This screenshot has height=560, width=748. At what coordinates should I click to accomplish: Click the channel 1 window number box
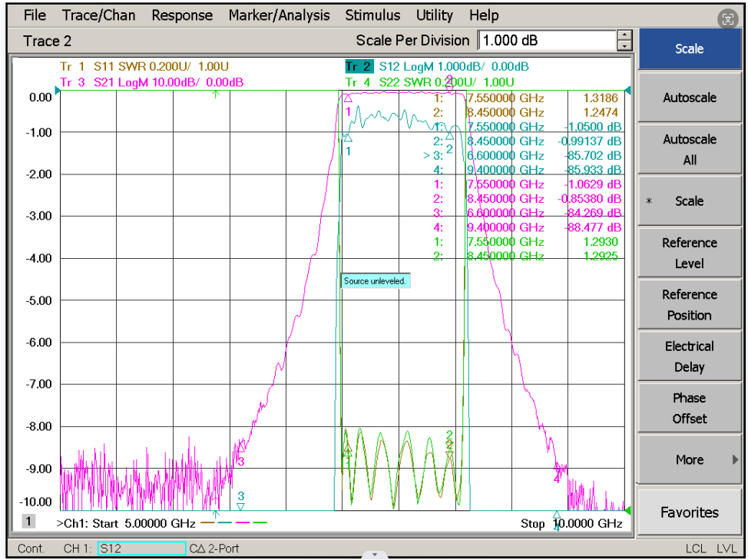coord(28,522)
